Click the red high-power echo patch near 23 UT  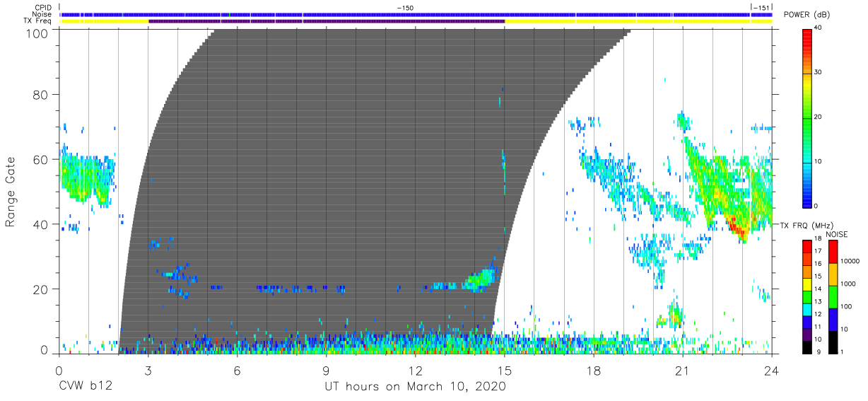(737, 228)
